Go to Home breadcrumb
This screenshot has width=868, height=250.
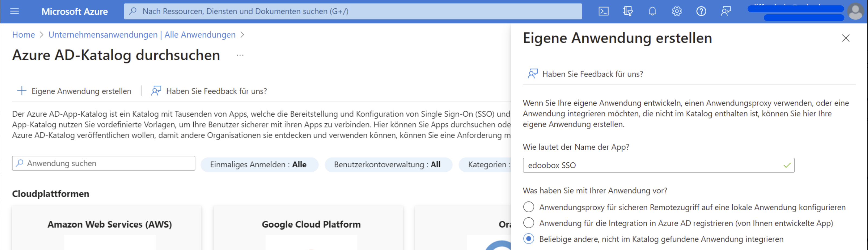(x=24, y=35)
